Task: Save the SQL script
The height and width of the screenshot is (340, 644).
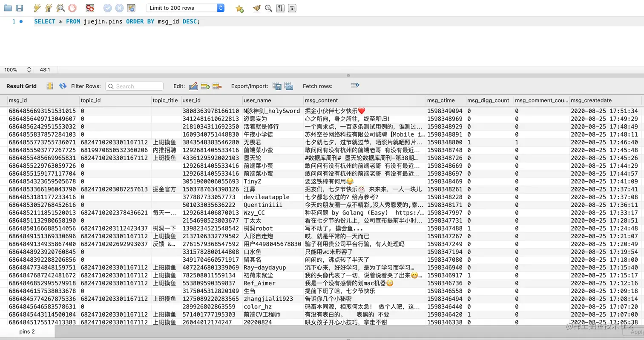Action: 20,8
